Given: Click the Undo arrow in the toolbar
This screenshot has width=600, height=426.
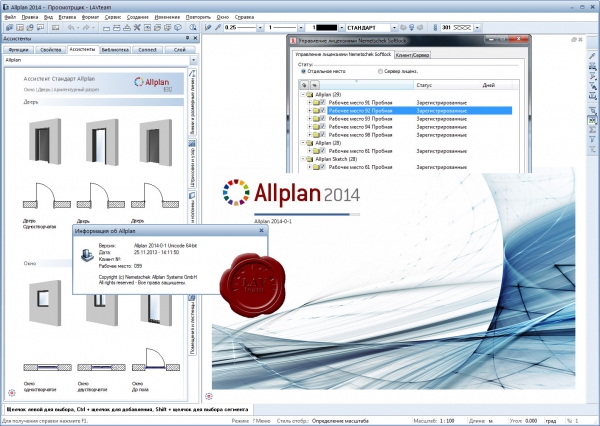Looking at the screenshot, I should (71, 28).
